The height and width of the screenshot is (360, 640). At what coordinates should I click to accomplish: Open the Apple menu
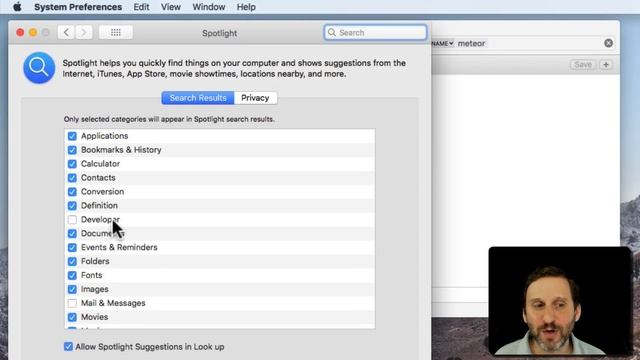[17, 7]
